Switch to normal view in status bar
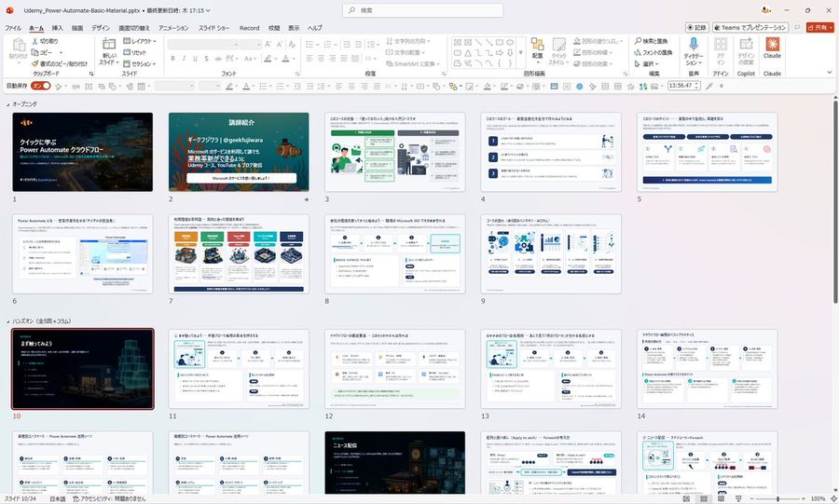This screenshot has height=504, width=839. [x=686, y=498]
